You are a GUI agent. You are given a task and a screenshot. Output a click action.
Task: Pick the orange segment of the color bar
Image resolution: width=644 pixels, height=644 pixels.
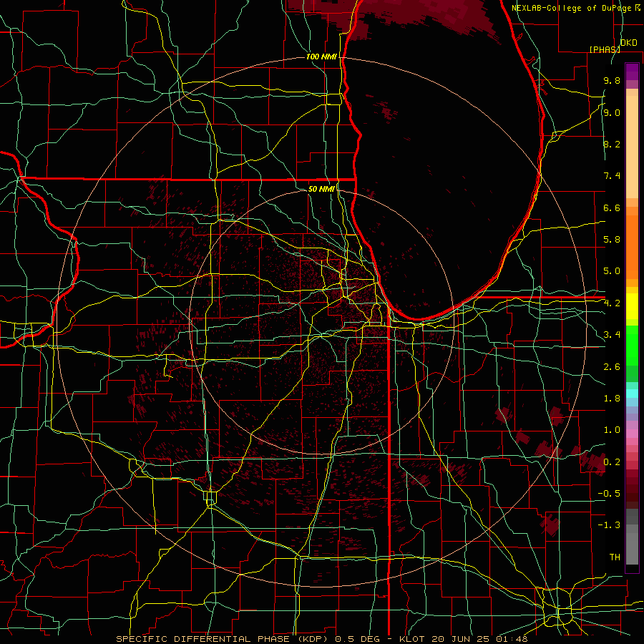tap(632, 246)
